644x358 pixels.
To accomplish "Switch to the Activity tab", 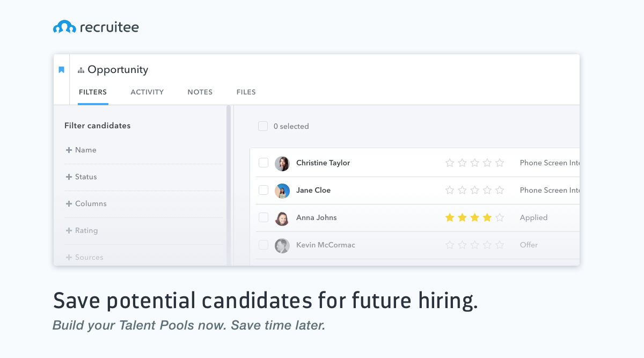I will click(147, 92).
